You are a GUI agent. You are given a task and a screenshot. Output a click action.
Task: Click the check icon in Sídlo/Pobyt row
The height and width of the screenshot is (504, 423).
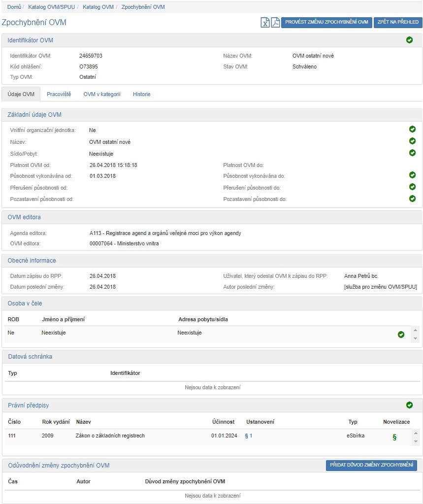click(412, 153)
